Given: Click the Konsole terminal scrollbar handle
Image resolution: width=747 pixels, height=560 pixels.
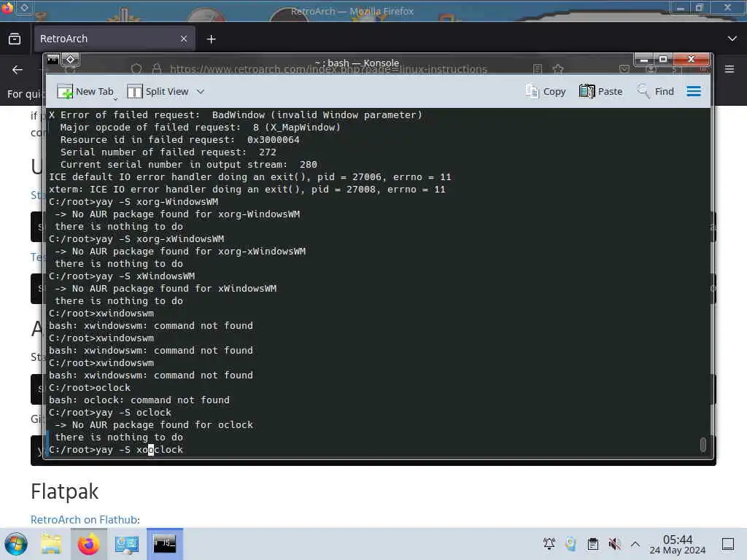Looking at the screenshot, I should point(703,444).
